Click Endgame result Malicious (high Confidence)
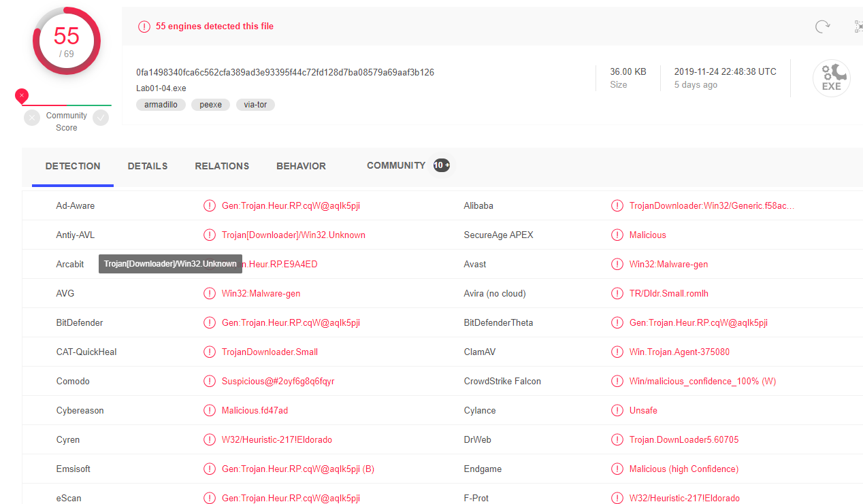 (x=684, y=469)
